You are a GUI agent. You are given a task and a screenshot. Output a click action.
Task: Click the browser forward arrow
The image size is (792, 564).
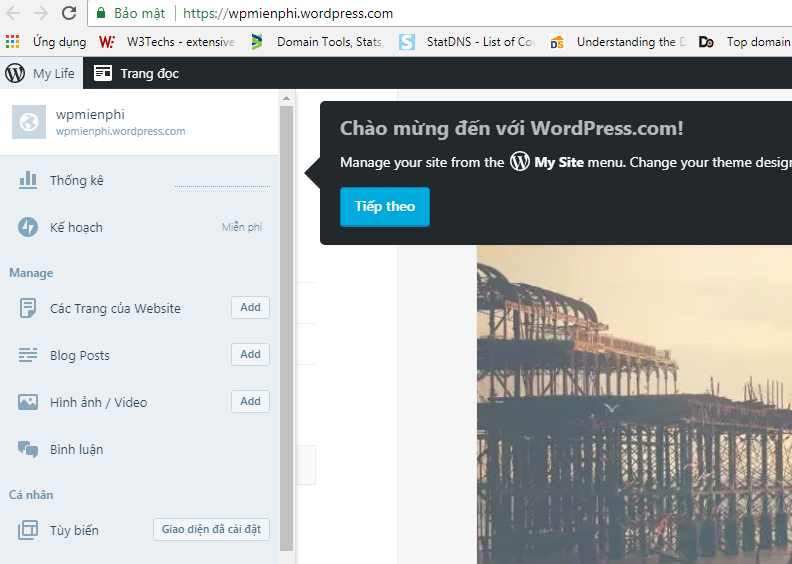pyautogui.click(x=40, y=13)
